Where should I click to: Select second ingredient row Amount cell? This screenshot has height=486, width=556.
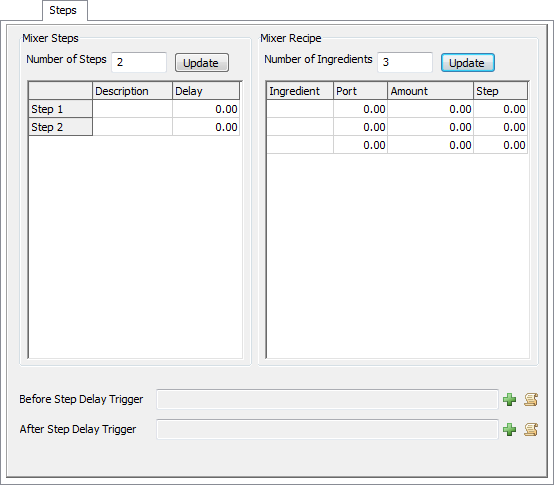(430, 127)
